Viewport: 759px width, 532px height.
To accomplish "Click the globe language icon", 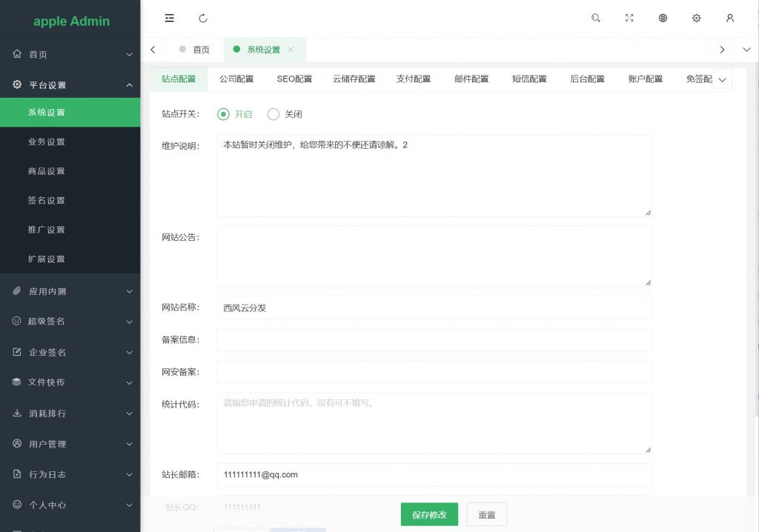I will coord(663,18).
